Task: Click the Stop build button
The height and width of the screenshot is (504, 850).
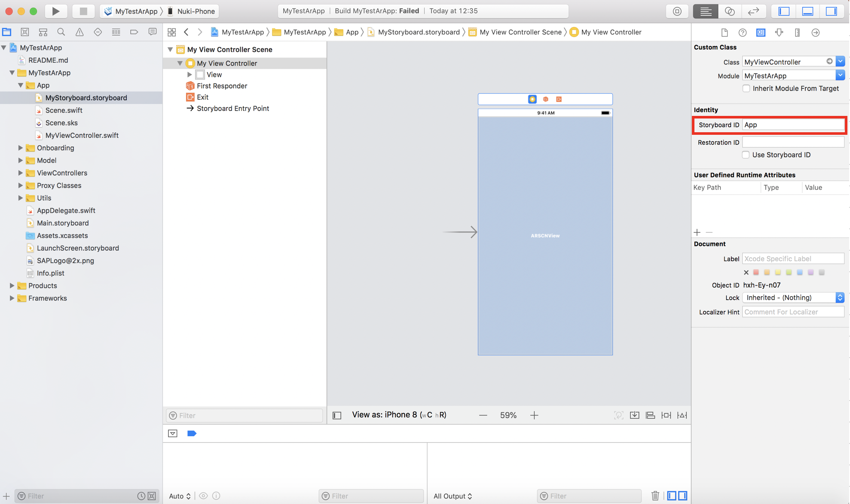Action: 83,11
